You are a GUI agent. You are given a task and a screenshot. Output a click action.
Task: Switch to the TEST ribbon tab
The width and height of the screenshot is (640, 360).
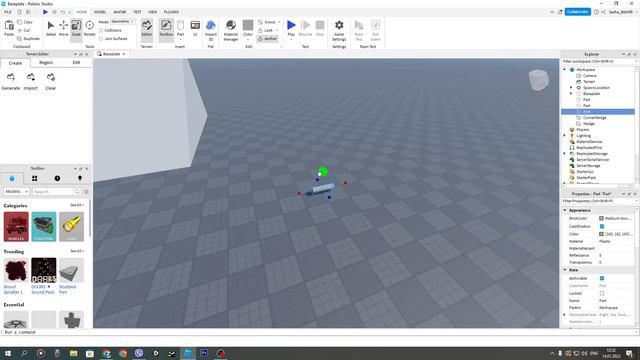pos(137,12)
